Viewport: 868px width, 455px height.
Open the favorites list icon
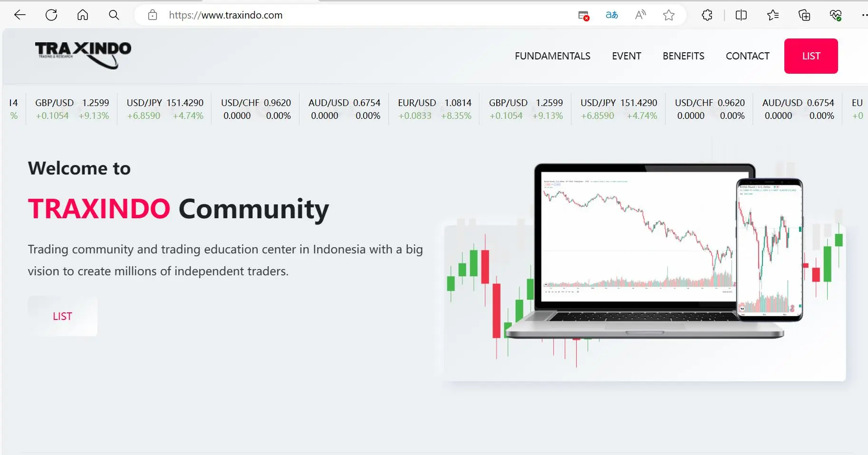tap(773, 15)
